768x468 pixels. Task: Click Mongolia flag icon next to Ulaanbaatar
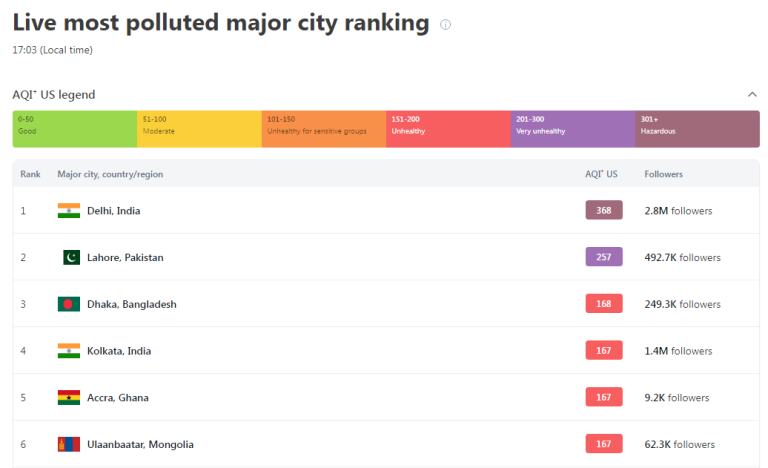click(69, 444)
